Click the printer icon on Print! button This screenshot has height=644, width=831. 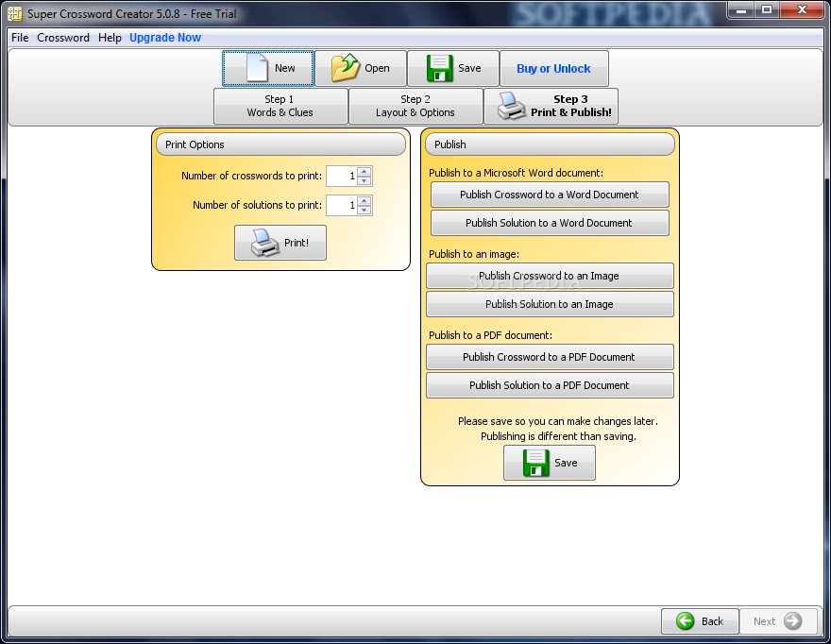pos(265,243)
